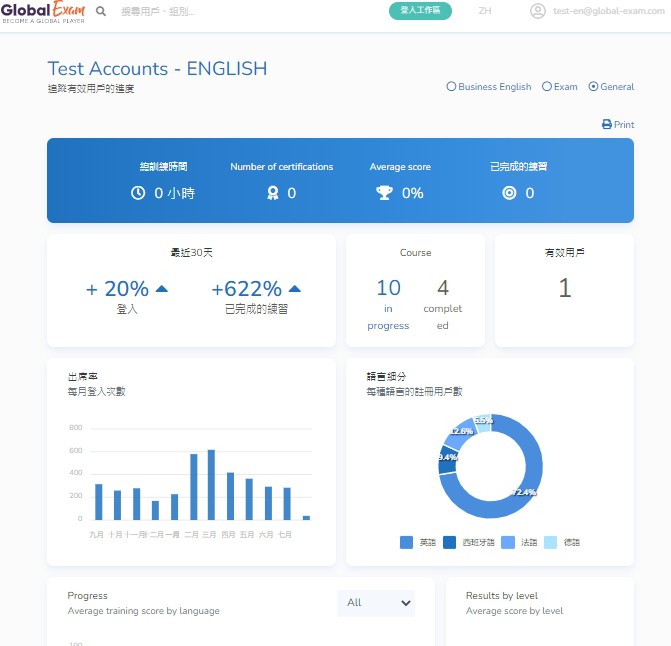Click the clock icon for training time
The height and width of the screenshot is (646, 671).
138,193
